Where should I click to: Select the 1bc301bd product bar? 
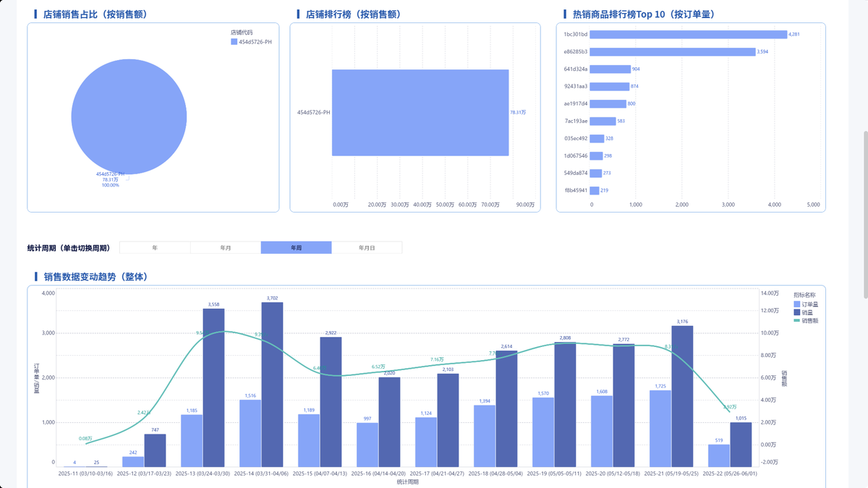(689, 34)
